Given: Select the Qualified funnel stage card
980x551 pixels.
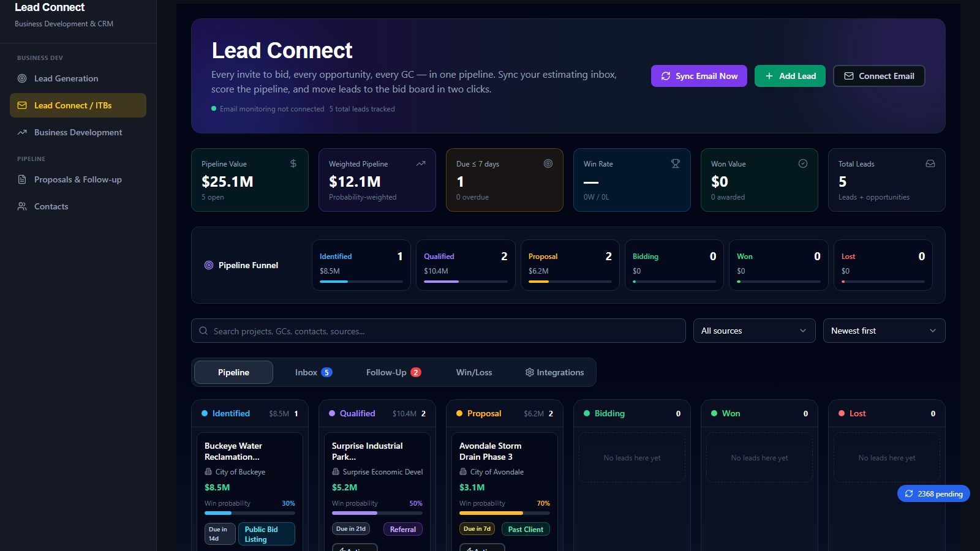Looking at the screenshot, I should [466, 265].
